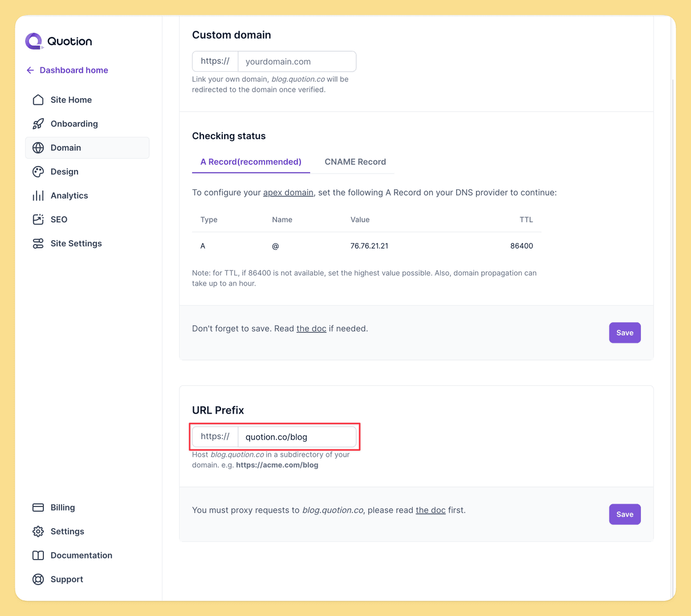Open Support from the sidebar icon
691x616 pixels.
point(38,579)
